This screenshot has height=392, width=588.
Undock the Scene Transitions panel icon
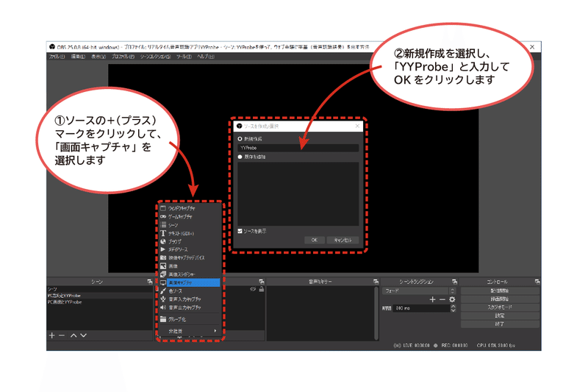(454, 282)
